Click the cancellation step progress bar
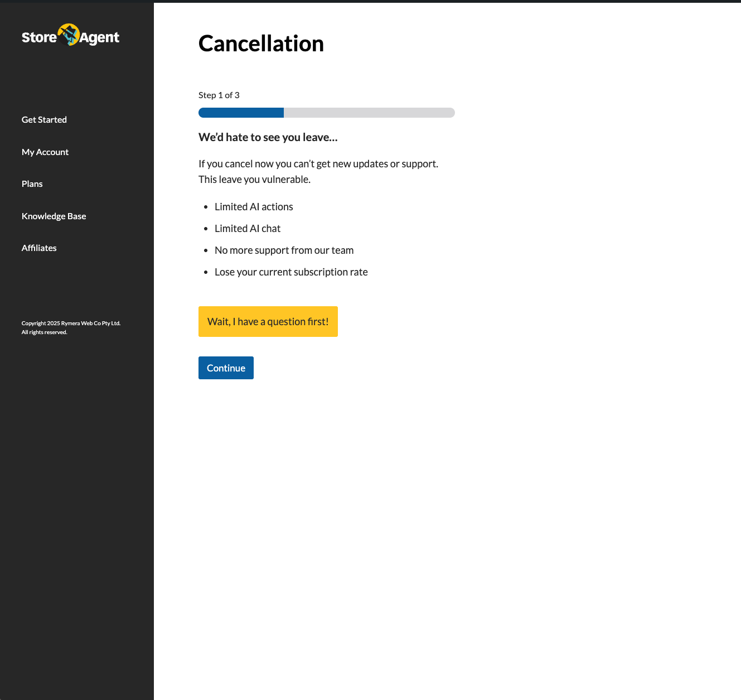Viewport: 741px width, 700px height. click(327, 113)
